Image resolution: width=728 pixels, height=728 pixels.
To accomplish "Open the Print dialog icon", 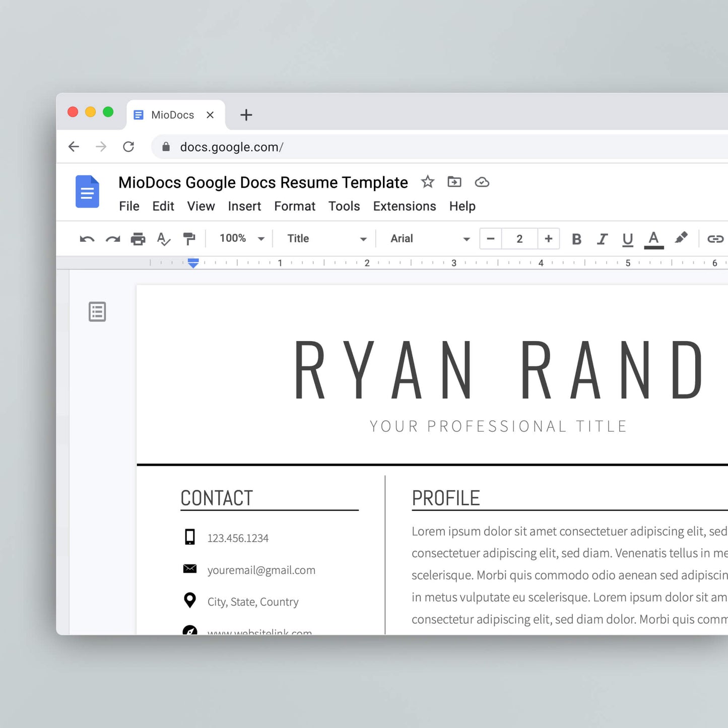I will (x=138, y=239).
